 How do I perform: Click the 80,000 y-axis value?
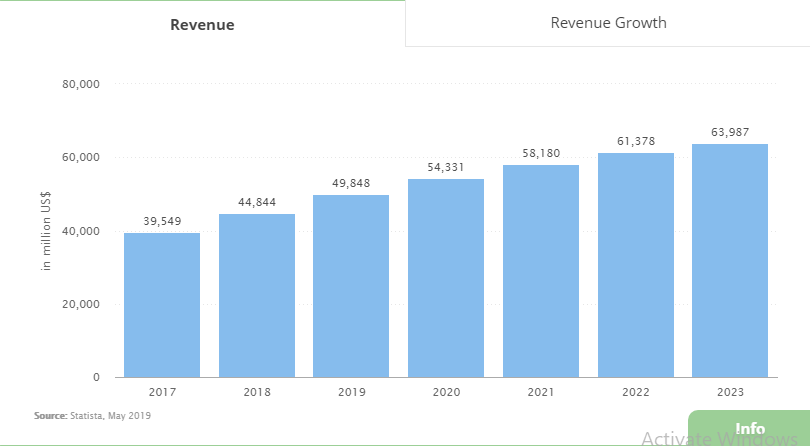(81, 84)
